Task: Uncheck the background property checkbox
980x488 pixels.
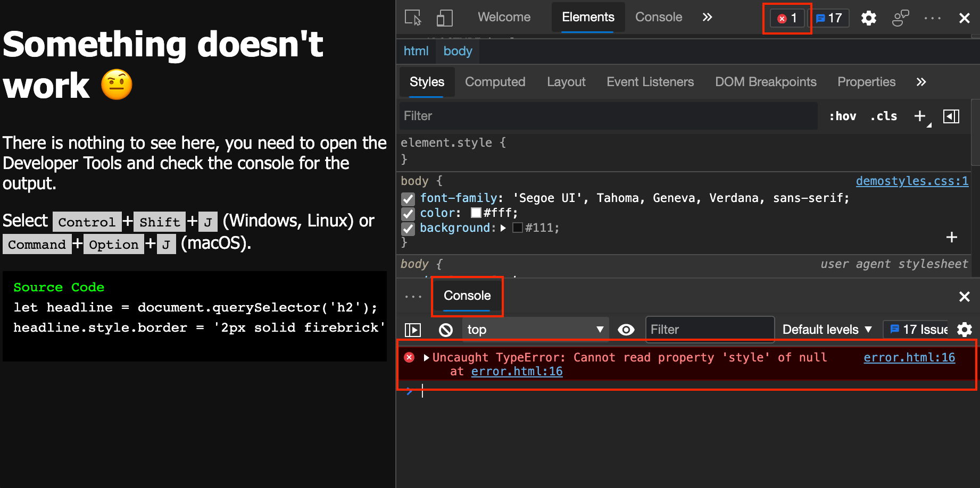Action: [408, 229]
